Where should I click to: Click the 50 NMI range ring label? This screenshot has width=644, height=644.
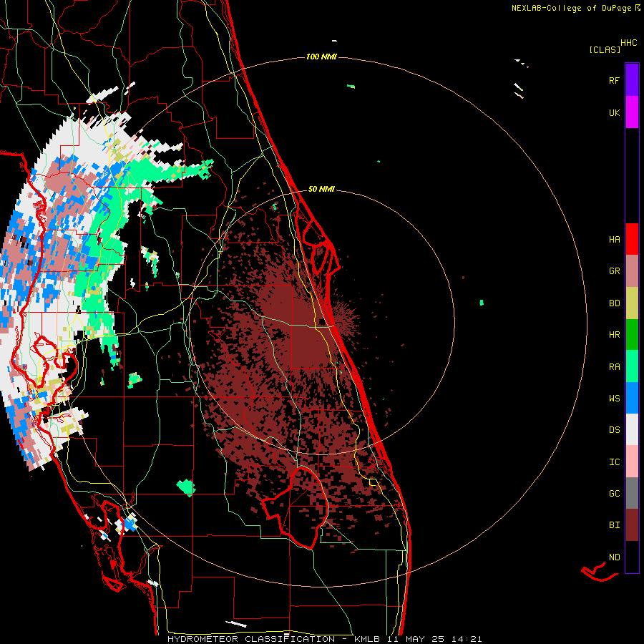point(321,189)
